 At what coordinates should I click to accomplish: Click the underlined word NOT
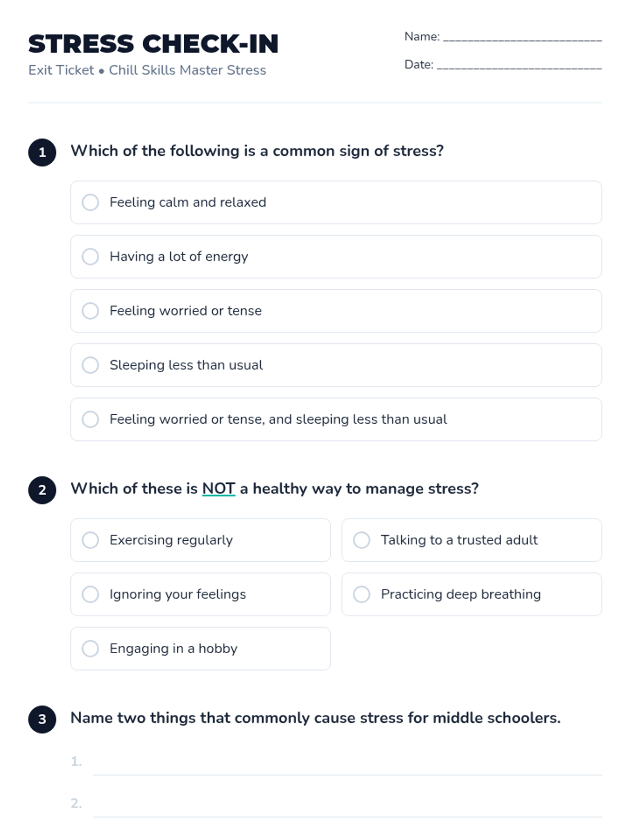pos(218,489)
